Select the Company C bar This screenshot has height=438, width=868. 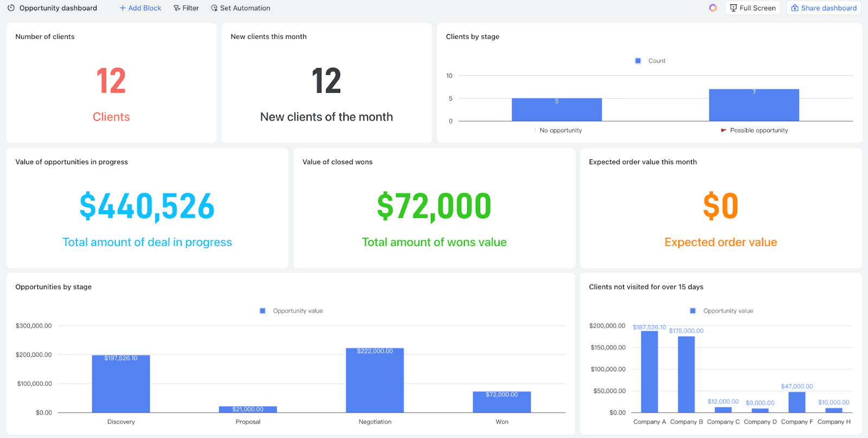(x=723, y=410)
